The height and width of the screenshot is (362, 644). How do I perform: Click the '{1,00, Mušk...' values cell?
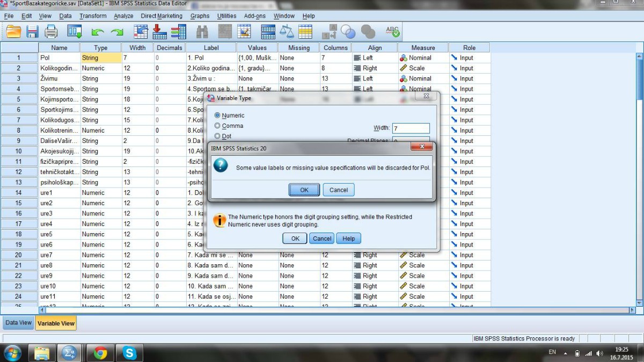click(x=257, y=58)
